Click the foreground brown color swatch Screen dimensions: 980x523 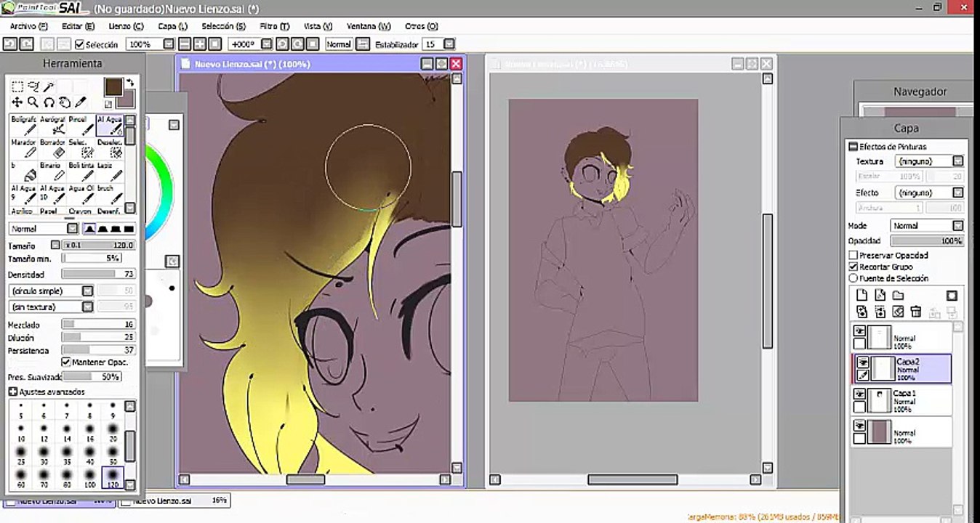[113, 86]
